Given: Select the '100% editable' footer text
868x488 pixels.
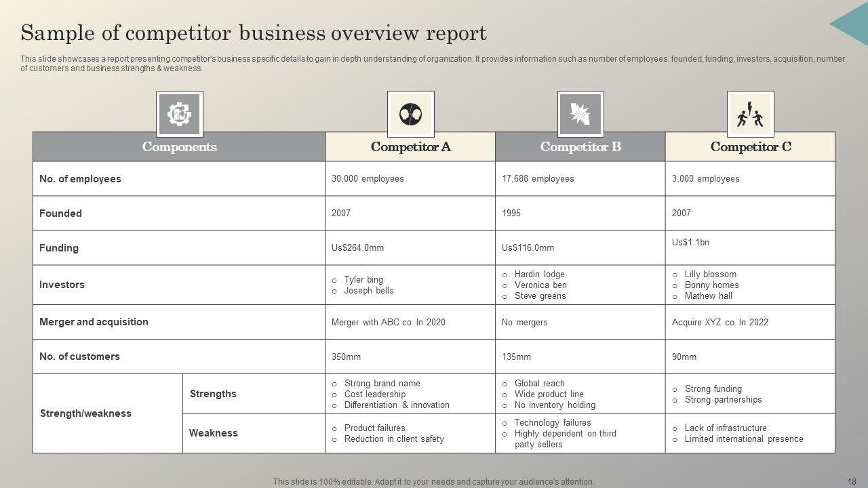Looking at the screenshot, I should pyautogui.click(x=433, y=482).
